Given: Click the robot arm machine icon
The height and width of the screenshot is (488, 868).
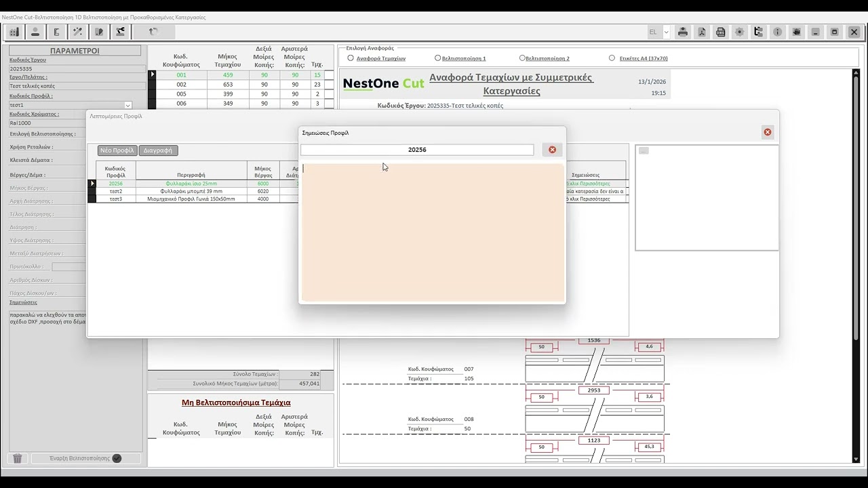Looking at the screenshot, I should 120,32.
